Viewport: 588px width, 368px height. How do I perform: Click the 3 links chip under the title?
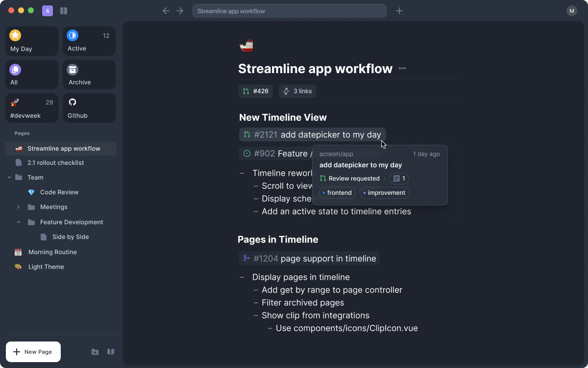click(x=297, y=91)
